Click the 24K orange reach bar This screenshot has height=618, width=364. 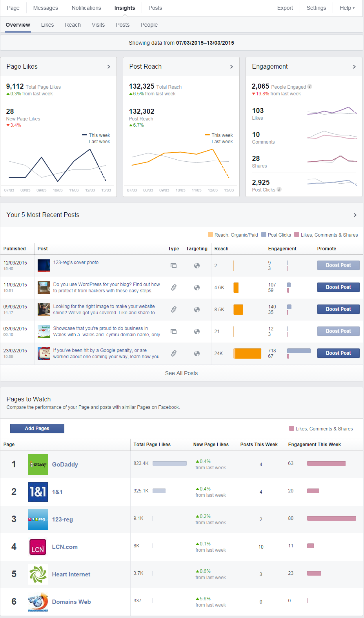248,354
